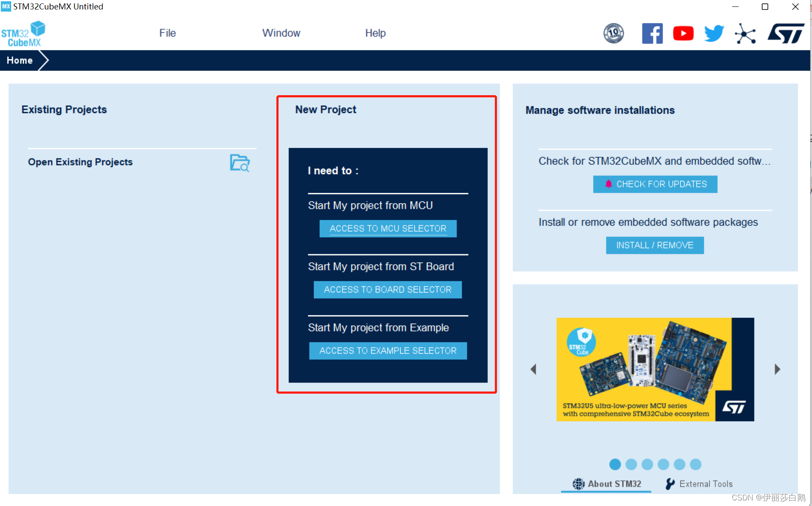Click the STM32CubeMX logo icon

(x=23, y=34)
